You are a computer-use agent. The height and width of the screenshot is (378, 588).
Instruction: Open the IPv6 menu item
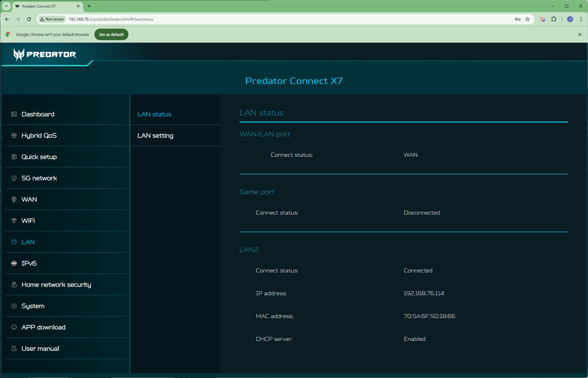pos(29,263)
